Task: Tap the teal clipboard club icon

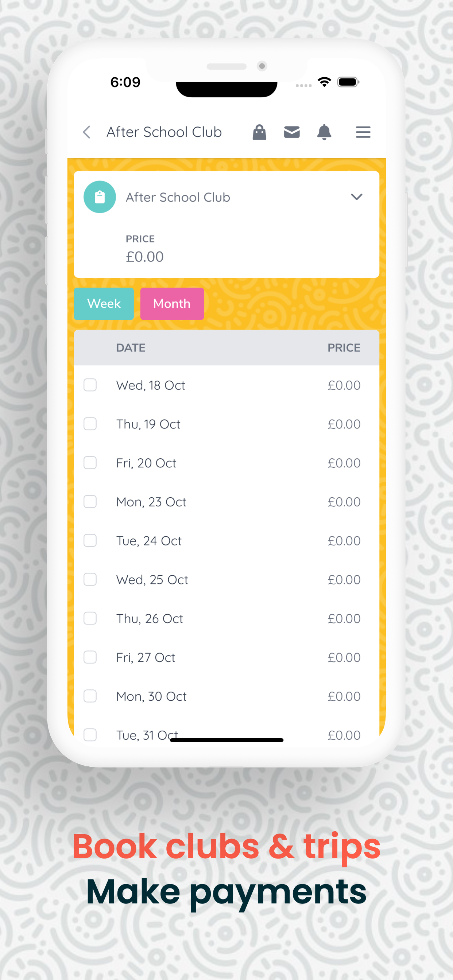Action: tap(100, 197)
